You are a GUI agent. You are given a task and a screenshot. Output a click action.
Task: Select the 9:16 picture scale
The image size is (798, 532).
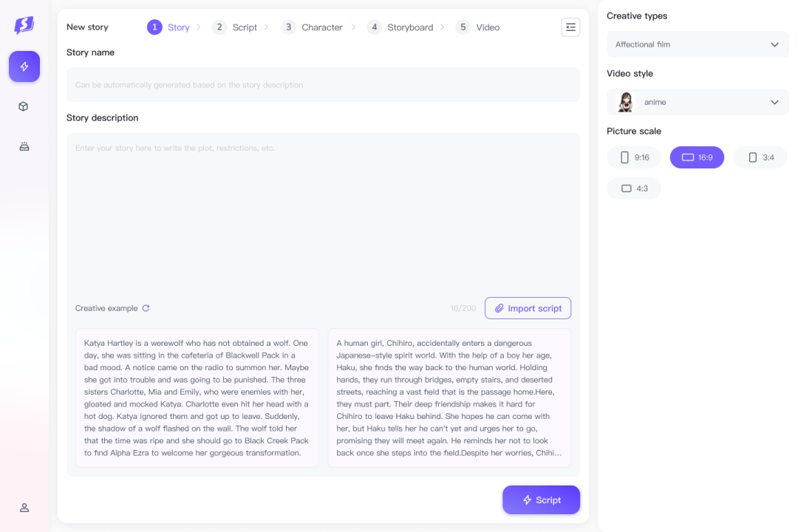[x=634, y=157]
